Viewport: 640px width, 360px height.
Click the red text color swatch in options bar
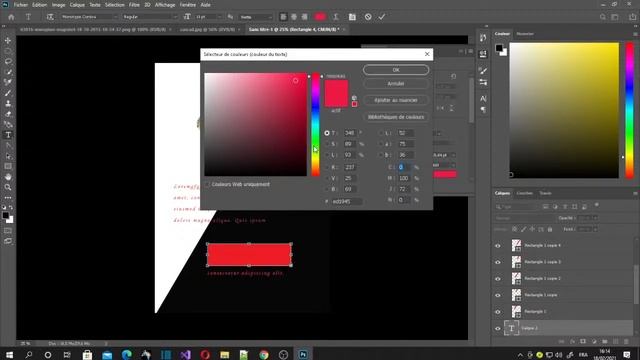(320, 17)
